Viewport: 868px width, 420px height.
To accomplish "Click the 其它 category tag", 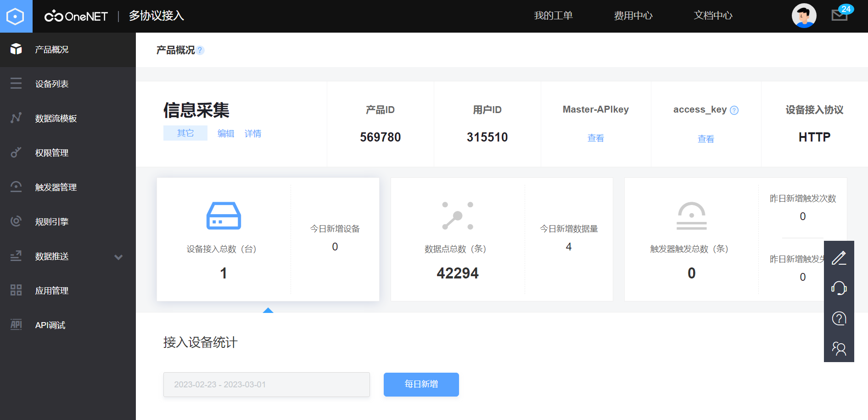I will click(185, 133).
